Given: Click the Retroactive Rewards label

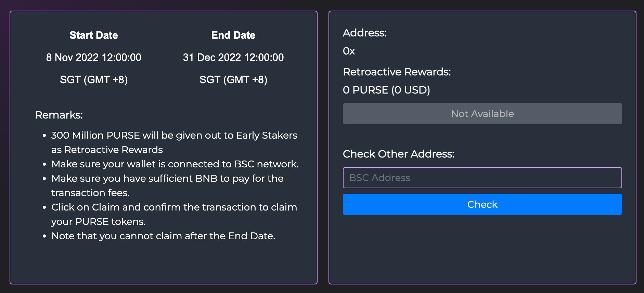Looking at the screenshot, I should click(x=397, y=72).
